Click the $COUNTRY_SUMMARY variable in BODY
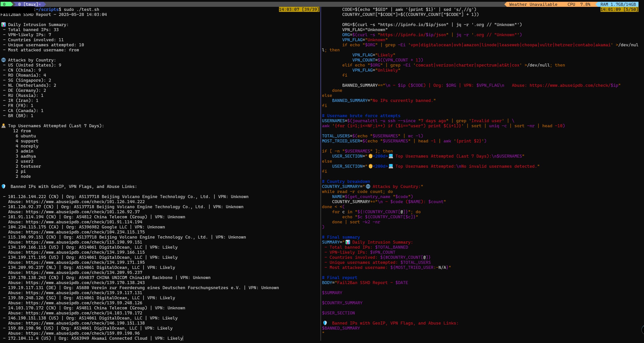 [x=342, y=303]
